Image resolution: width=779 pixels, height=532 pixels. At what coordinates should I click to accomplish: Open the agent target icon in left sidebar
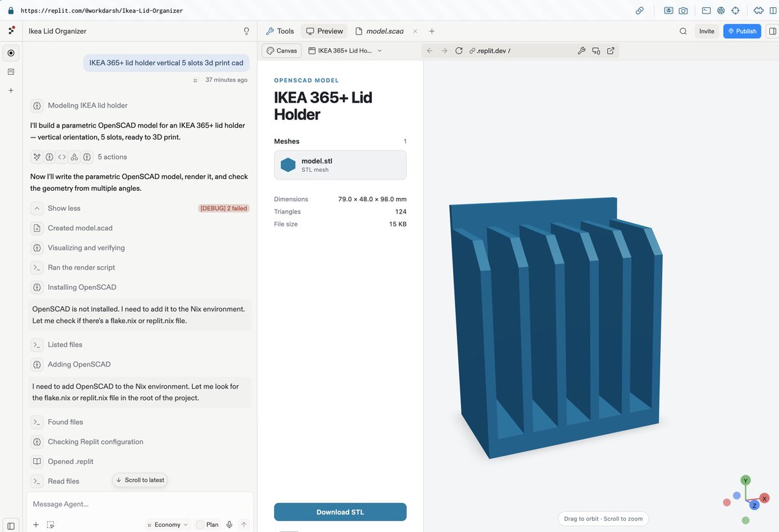point(11,53)
